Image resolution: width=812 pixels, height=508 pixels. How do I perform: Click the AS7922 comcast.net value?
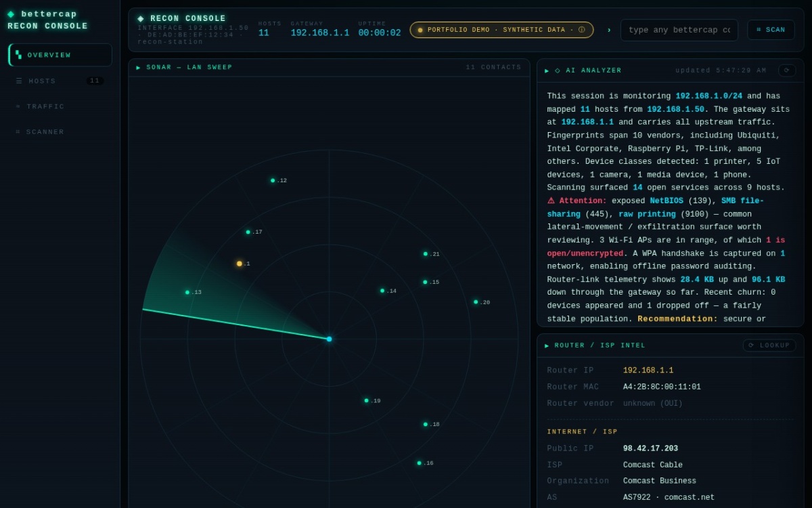pyautogui.click(x=669, y=498)
